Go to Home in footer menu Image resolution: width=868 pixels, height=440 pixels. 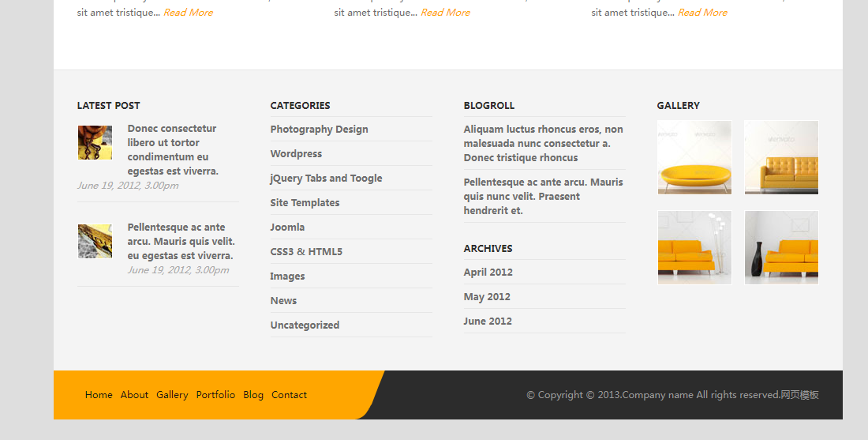(x=99, y=395)
